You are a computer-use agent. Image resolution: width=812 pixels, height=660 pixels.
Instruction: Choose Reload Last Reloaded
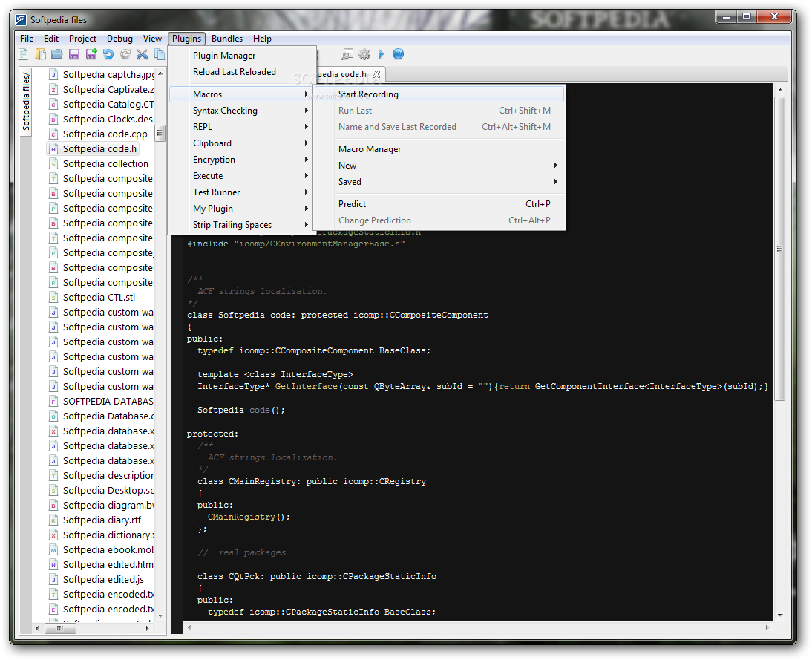(241, 72)
